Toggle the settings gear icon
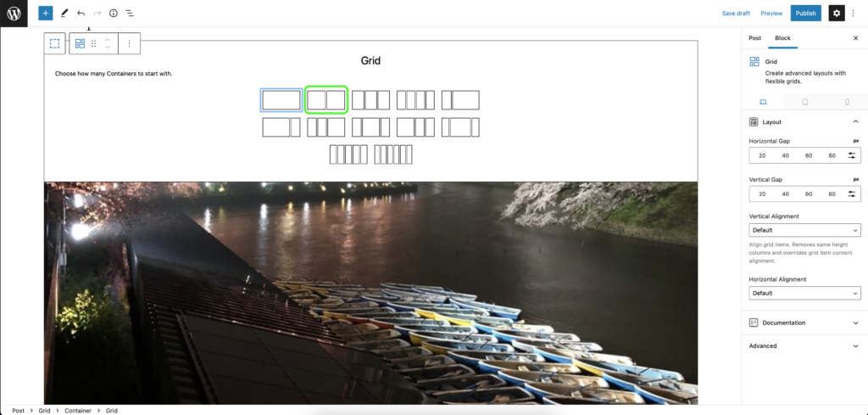This screenshot has height=415, width=868. [x=837, y=14]
